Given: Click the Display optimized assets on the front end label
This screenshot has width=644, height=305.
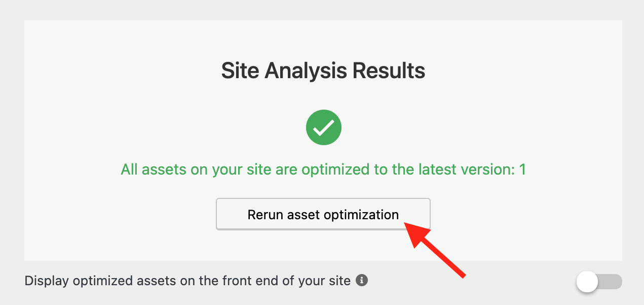Looking at the screenshot, I should point(187,281).
